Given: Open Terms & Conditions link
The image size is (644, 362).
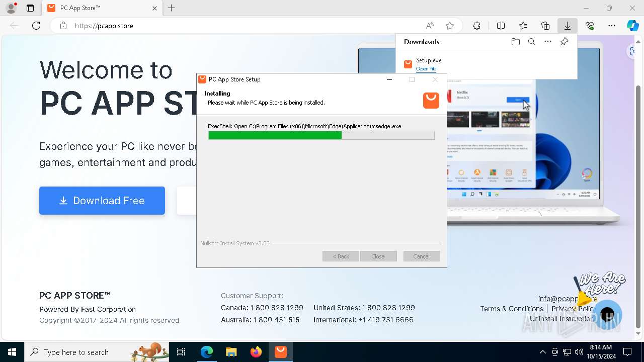Looking at the screenshot, I should coord(512,309).
